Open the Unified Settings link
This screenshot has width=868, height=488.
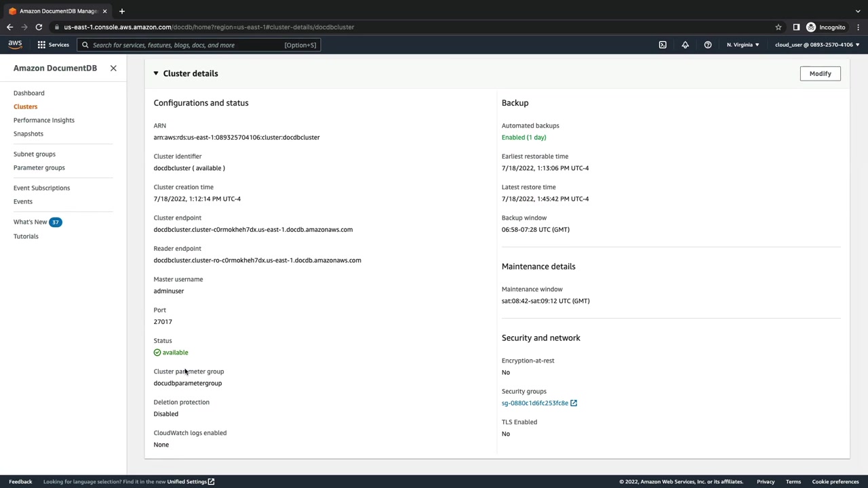pos(187,482)
